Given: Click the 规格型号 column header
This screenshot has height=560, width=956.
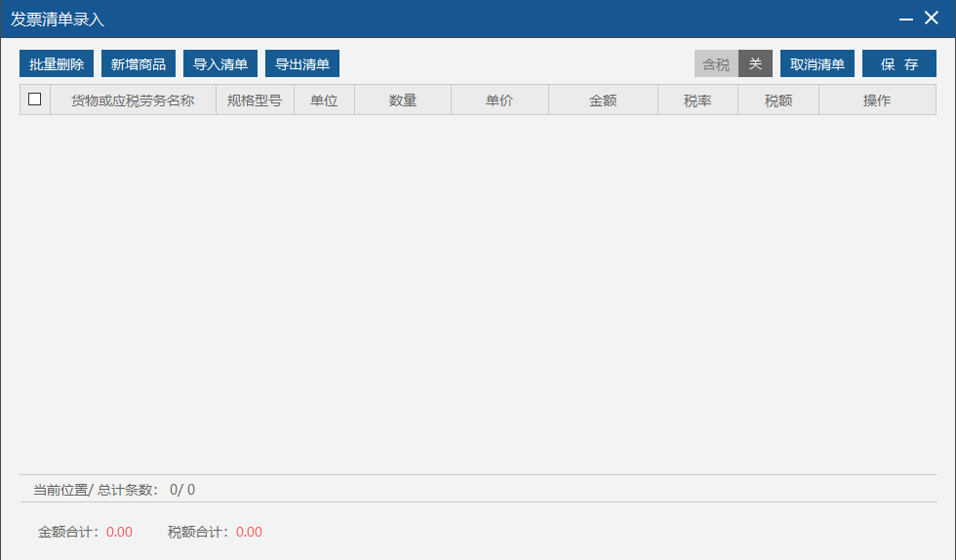Looking at the screenshot, I should [x=255, y=100].
